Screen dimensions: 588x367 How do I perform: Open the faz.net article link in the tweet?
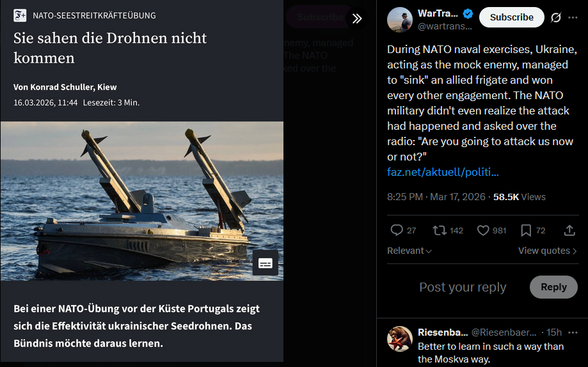coord(443,172)
